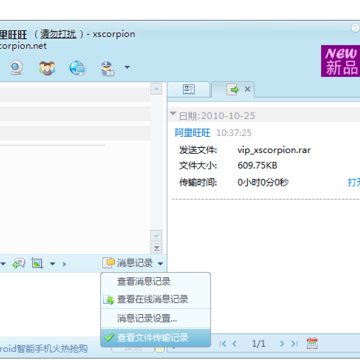Click file size value 609.75KB
This screenshot has height=360, width=360.
[257, 166]
